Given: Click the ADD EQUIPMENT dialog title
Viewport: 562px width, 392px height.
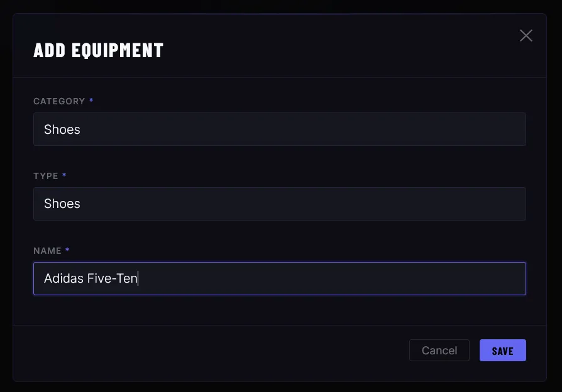Looking at the screenshot, I should 98,50.
